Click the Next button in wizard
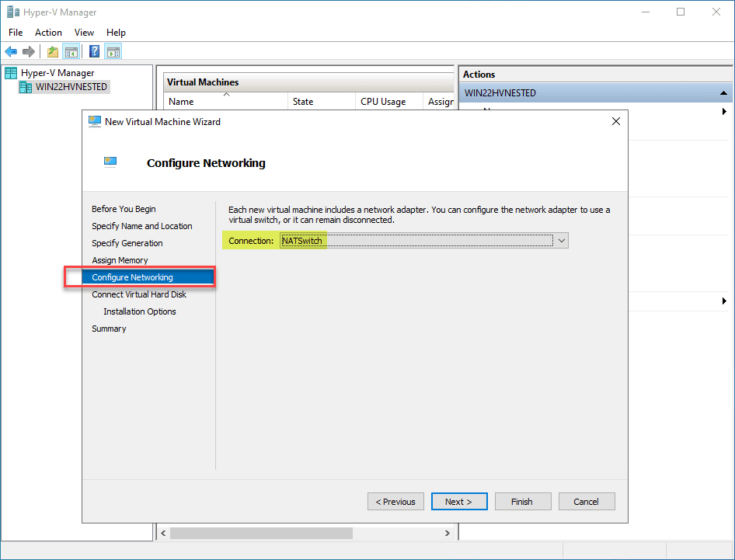The image size is (735, 560). click(x=459, y=502)
